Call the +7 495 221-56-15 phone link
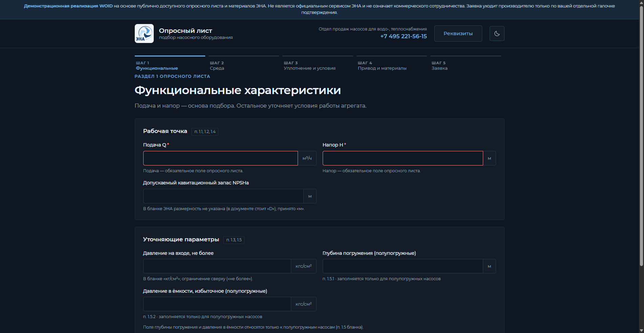The width and height of the screenshot is (644, 333). (403, 36)
